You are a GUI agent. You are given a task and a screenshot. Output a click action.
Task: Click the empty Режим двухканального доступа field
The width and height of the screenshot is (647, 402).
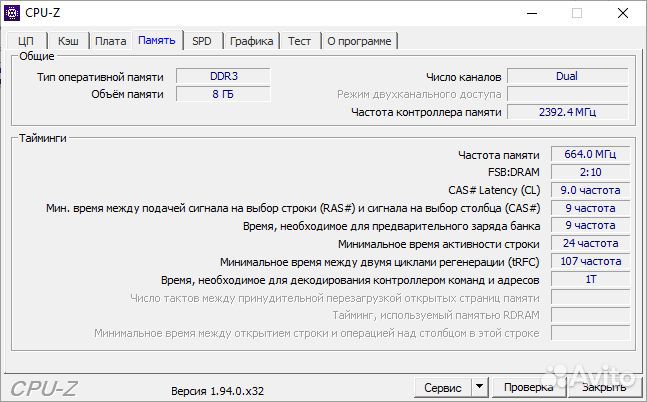pos(567,94)
